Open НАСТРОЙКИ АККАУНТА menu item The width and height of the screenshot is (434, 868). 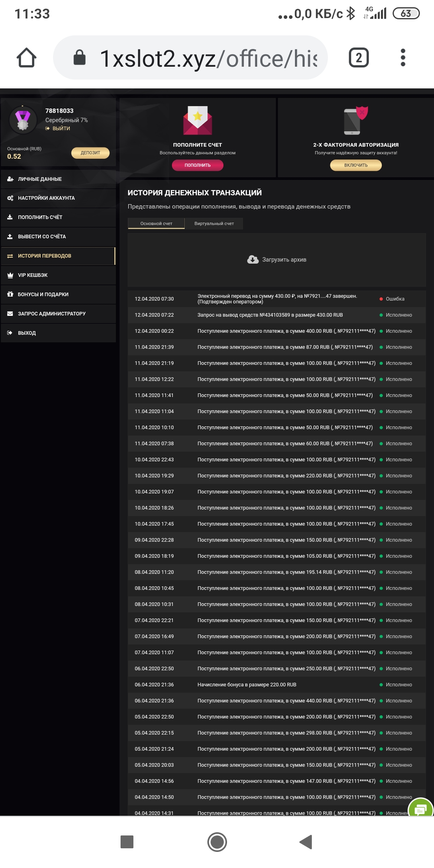58,198
